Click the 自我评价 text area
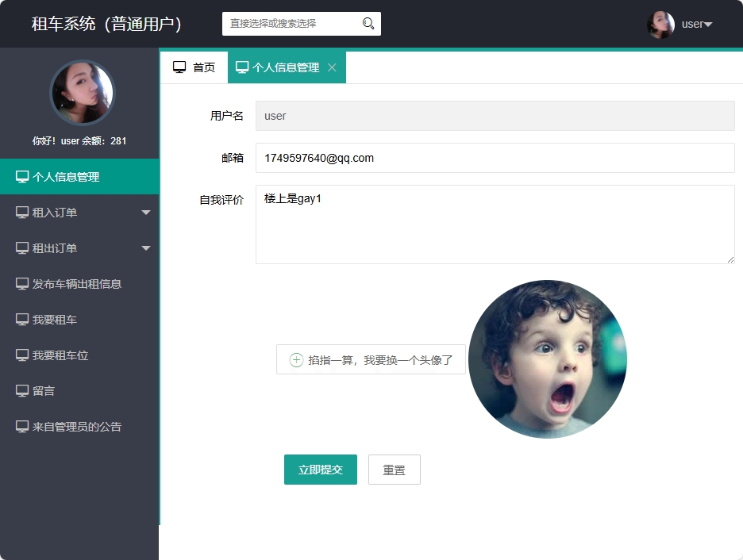The height and width of the screenshot is (560, 743). coord(492,224)
